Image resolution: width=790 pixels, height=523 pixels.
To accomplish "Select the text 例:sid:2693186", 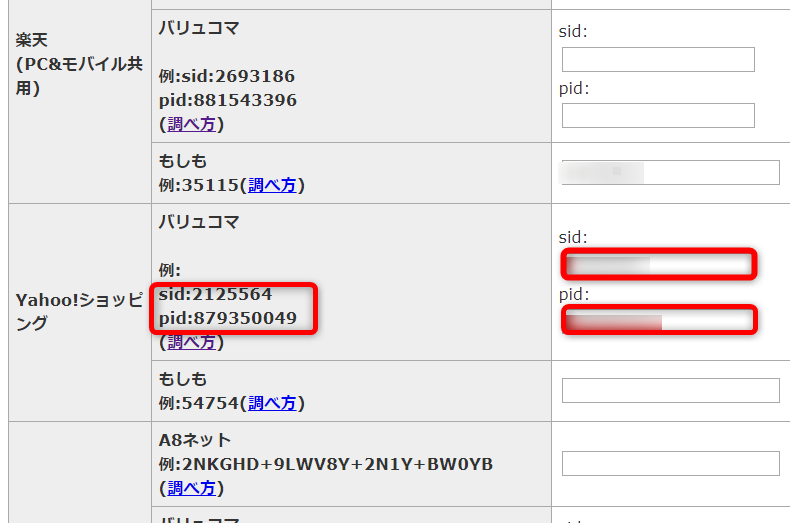I will coord(227,76).
